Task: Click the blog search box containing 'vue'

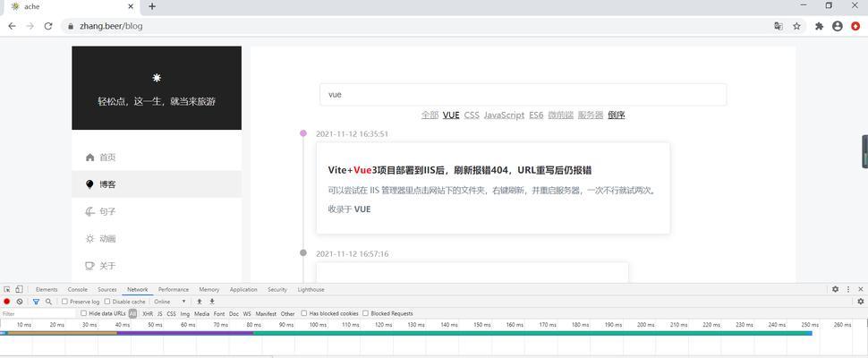Action: point(523,95)
